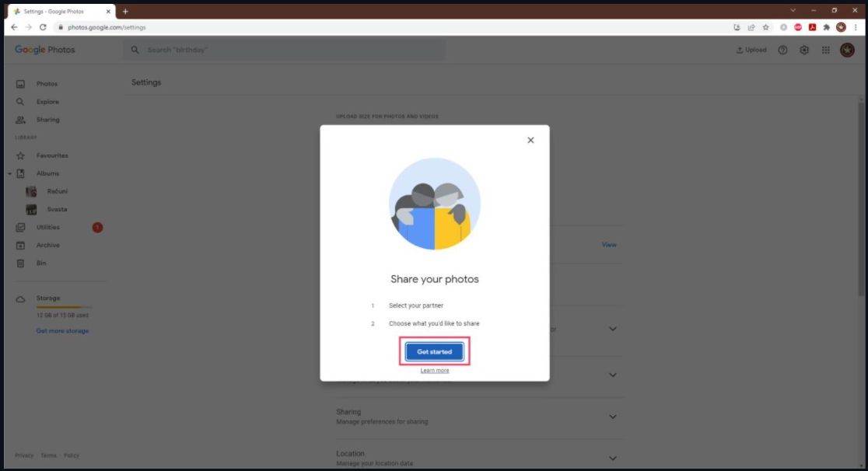868x471 pixels.
Task: Expand the Sharing preferences section
Action: [612, 416]
